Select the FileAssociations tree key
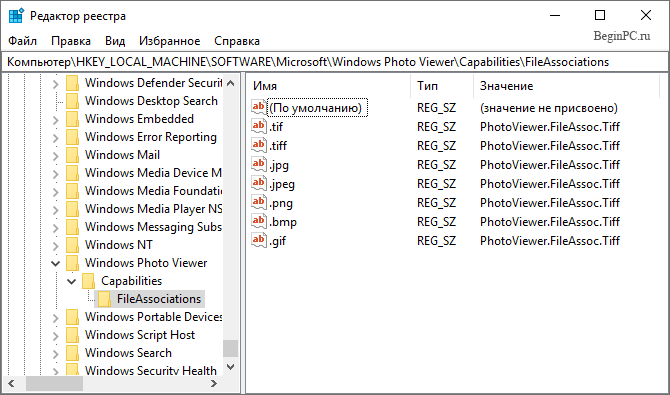670x395 pixels. click(159, 299)
